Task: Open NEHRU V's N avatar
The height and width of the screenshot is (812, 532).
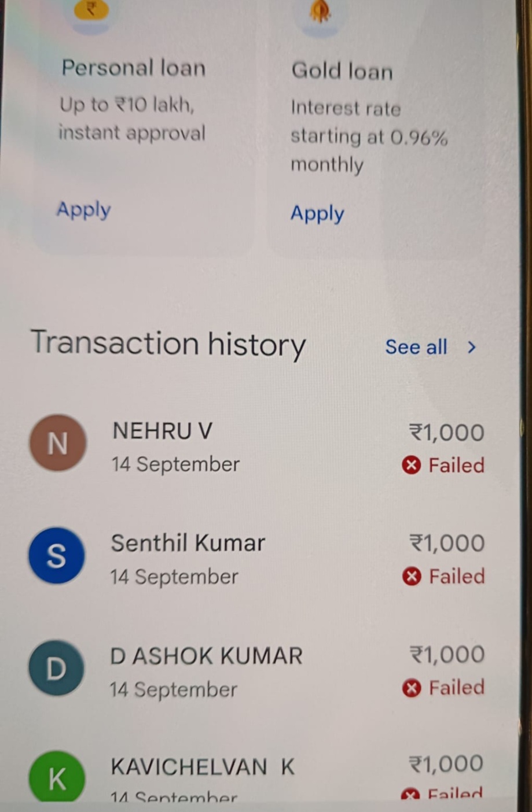Action: tap(58, 442)
